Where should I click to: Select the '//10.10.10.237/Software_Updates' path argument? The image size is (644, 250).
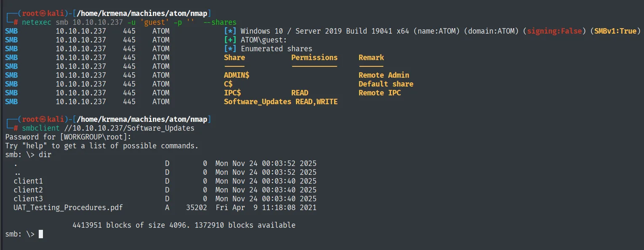(129, 128)
